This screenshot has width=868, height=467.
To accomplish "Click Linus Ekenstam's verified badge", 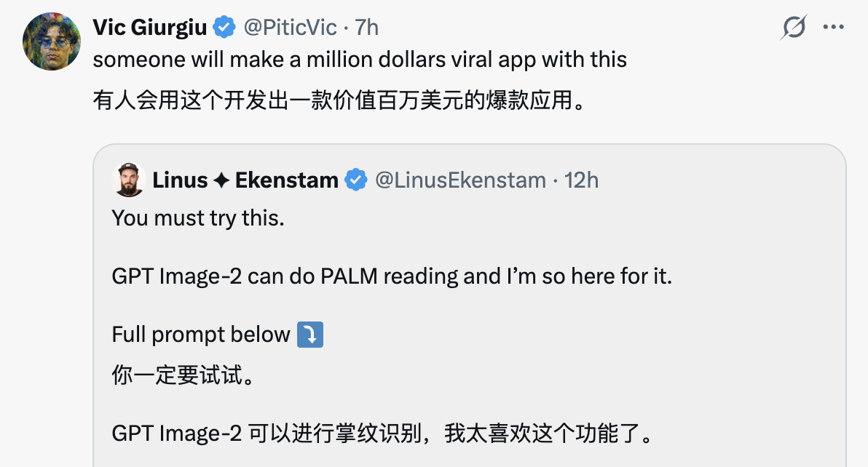I will click(356, 179).
